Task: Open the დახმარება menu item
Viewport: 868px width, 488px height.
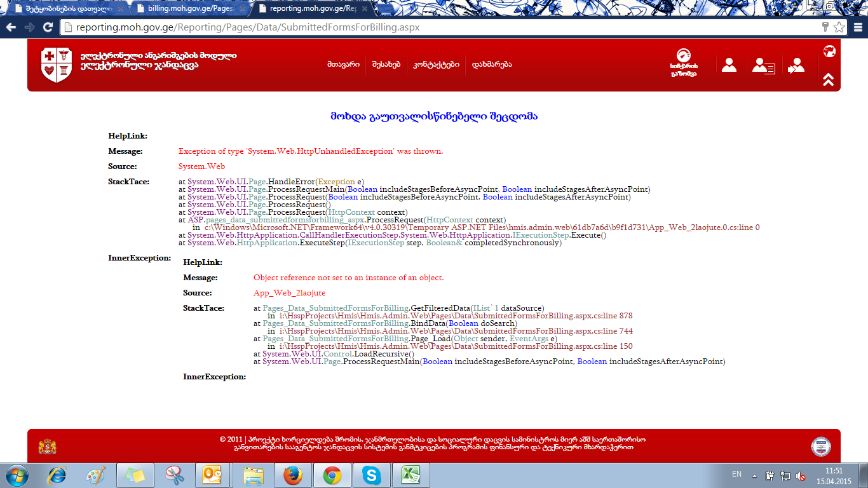Action: point(491,64)
